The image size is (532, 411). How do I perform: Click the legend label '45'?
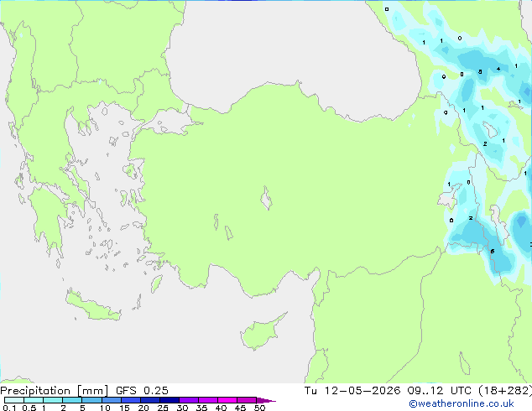pyautogui.click(x=241, y=408)
